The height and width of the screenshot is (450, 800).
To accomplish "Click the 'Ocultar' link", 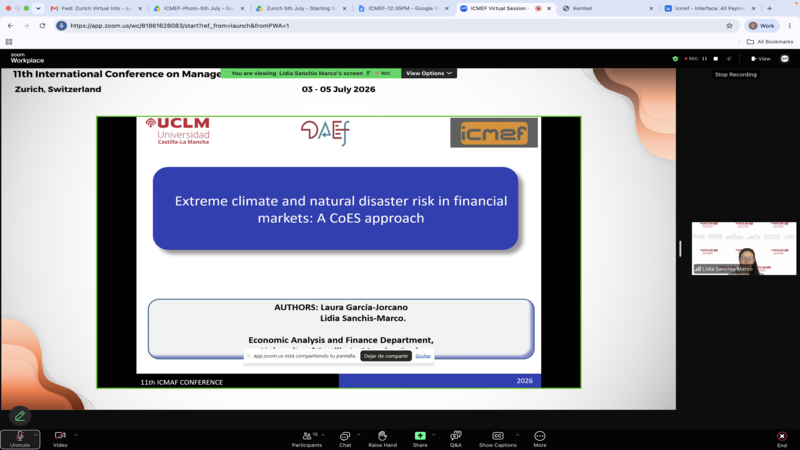I will coord(423,356).
